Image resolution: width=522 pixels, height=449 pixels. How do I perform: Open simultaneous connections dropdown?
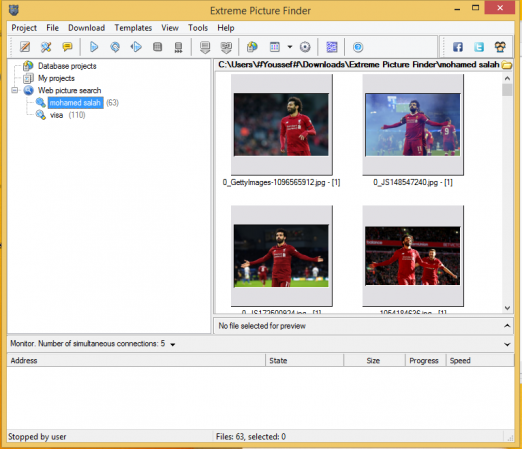coord(173,345)
